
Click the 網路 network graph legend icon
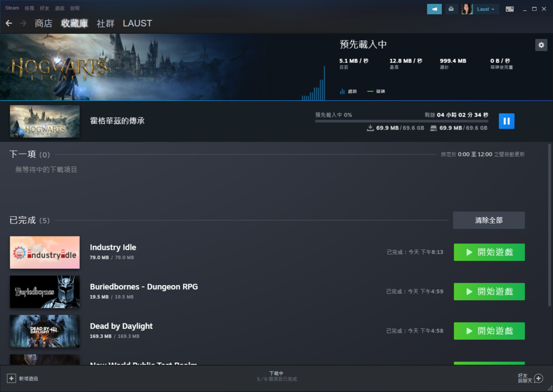click(x=342, y=91)
